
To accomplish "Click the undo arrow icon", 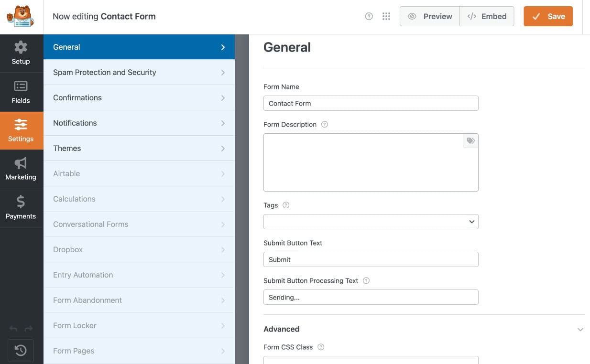I will (13, 329).
